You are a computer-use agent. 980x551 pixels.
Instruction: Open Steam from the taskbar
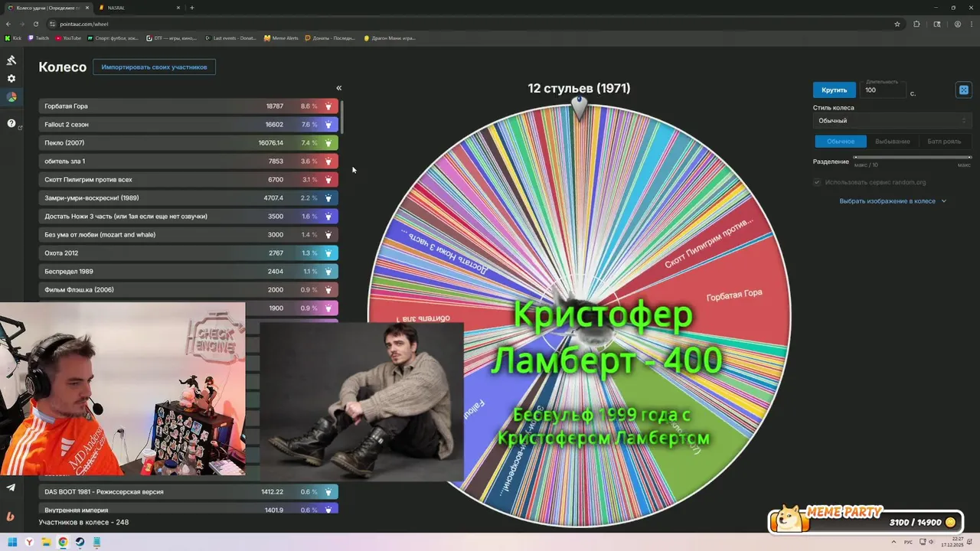(x=80, y=542)
